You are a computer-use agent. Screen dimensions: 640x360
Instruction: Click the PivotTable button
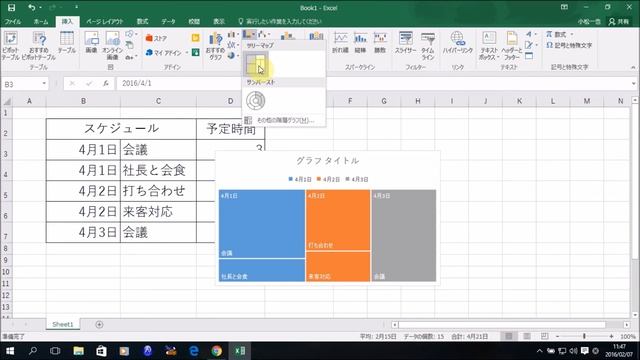[11, 46]
